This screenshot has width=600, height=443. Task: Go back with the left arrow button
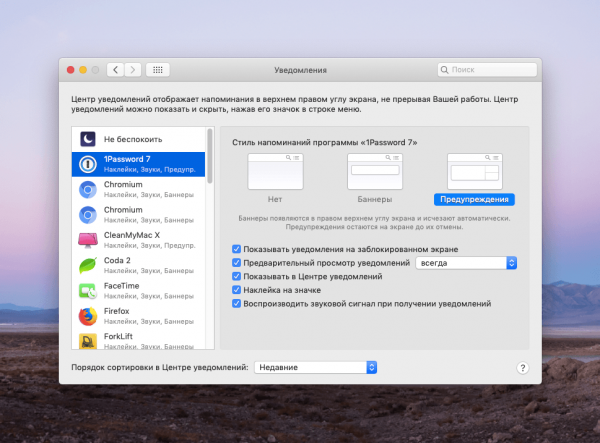(115, 70)
